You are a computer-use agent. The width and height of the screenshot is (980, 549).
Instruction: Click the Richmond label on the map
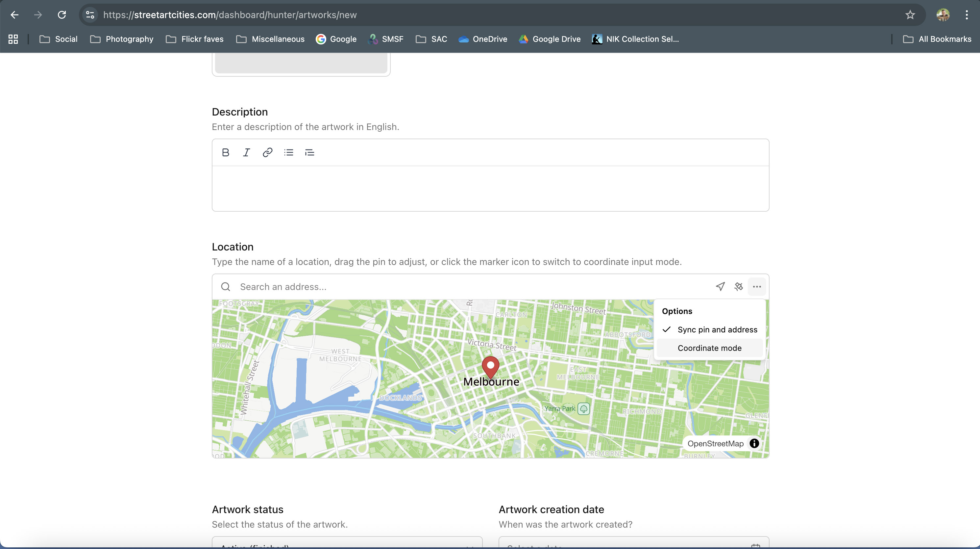641,411
